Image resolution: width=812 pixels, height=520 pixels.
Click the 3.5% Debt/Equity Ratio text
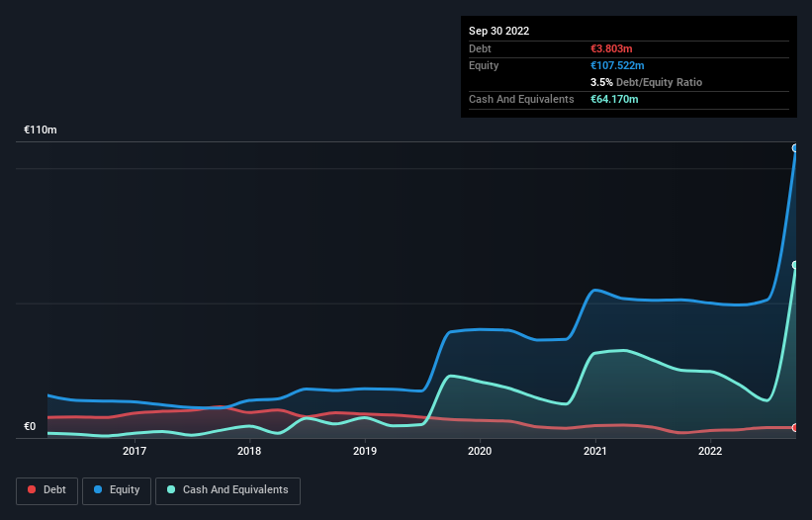click(x=646, y=82)
